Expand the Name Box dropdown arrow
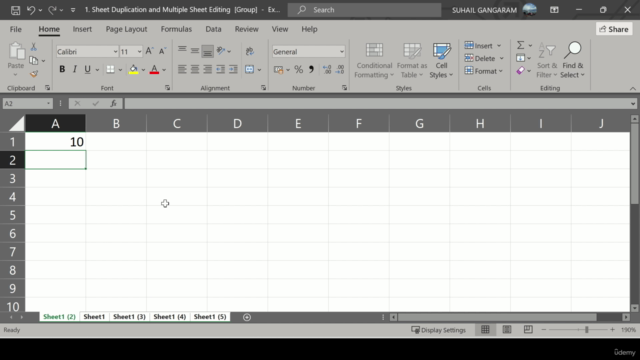Image resolution: width=640 pixels, height=360 pixels. pos(49,104)
